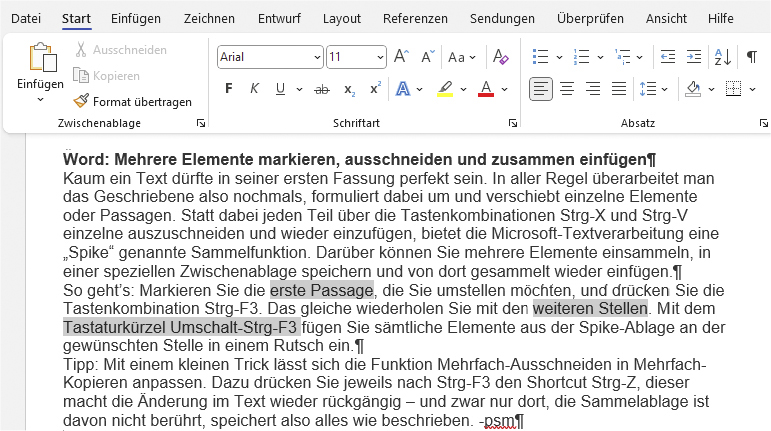Toggle bold formatting with F

click(x=229, y=89)
